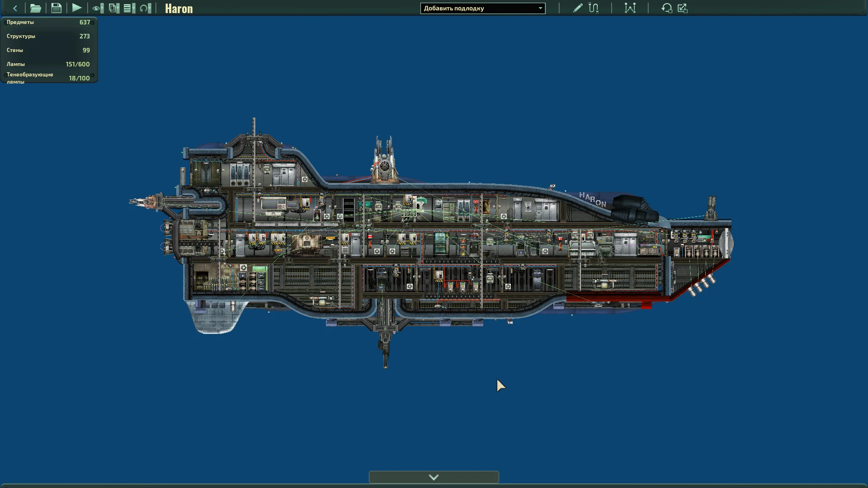Open a saved submarine file

(35, 8)
